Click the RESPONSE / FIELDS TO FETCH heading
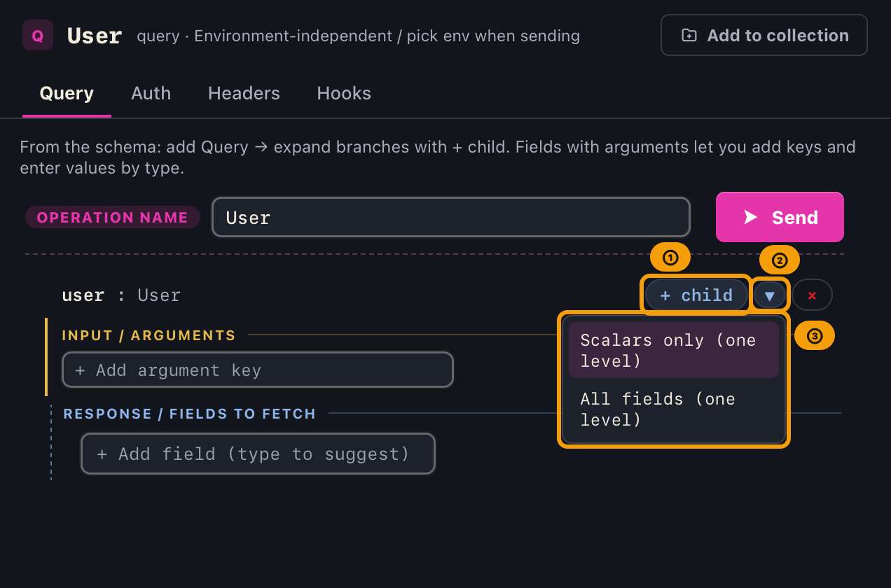 (x=189, y=414)
